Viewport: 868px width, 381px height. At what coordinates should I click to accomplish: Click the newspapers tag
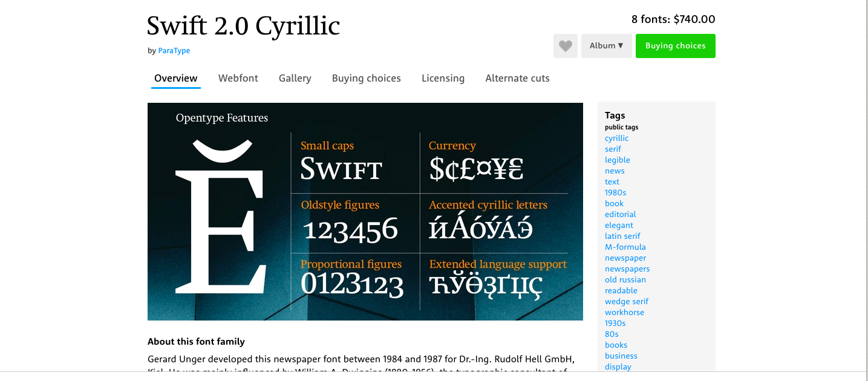point(628,269)
